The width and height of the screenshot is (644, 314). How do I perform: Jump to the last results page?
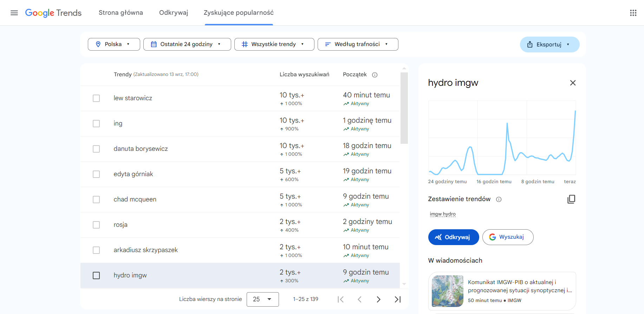point(397,299)
